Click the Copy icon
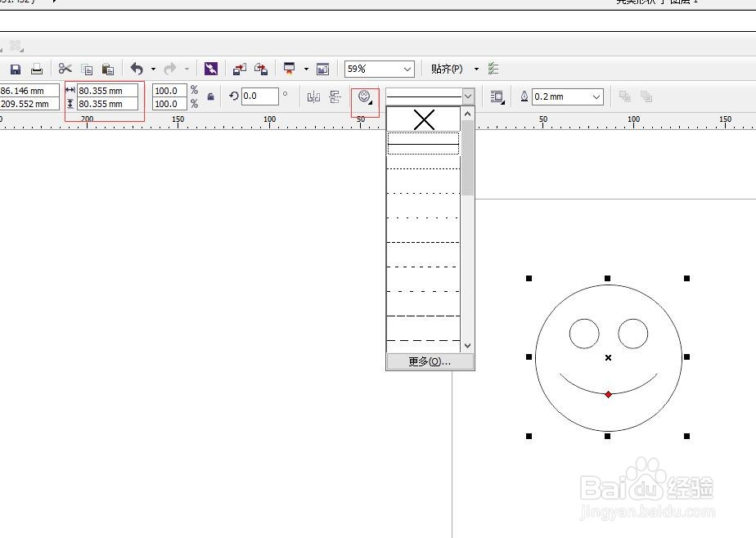756x538 pixels. click(87, 69)
